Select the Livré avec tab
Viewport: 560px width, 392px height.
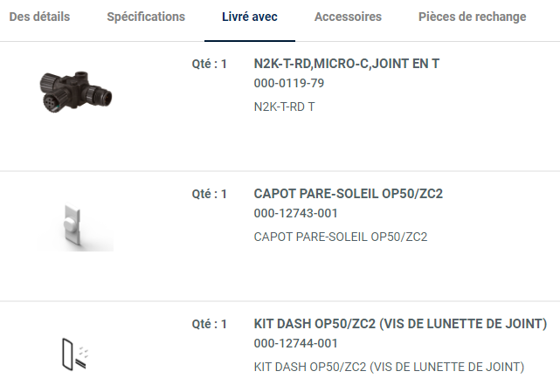(250, 17)
